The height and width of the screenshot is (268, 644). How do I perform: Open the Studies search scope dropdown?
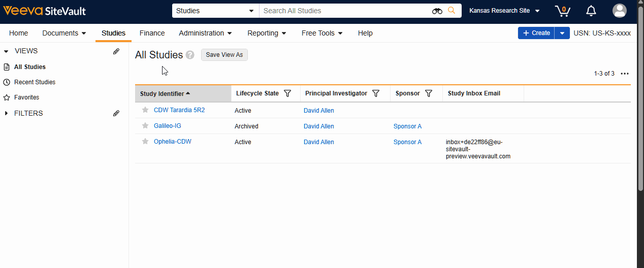click(215, 11)
